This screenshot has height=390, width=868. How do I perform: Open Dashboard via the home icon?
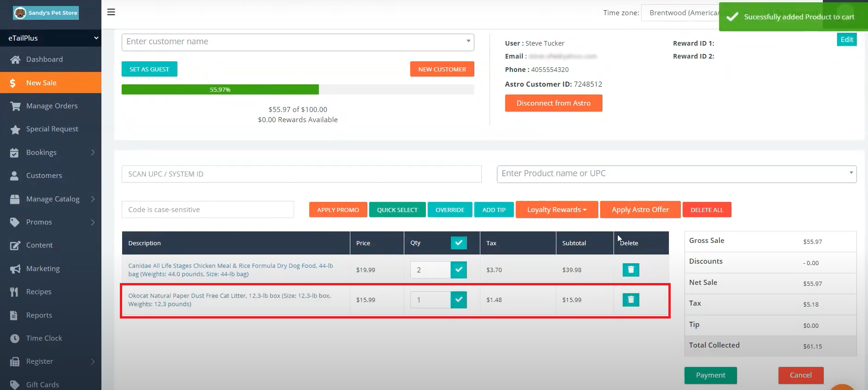15,59
